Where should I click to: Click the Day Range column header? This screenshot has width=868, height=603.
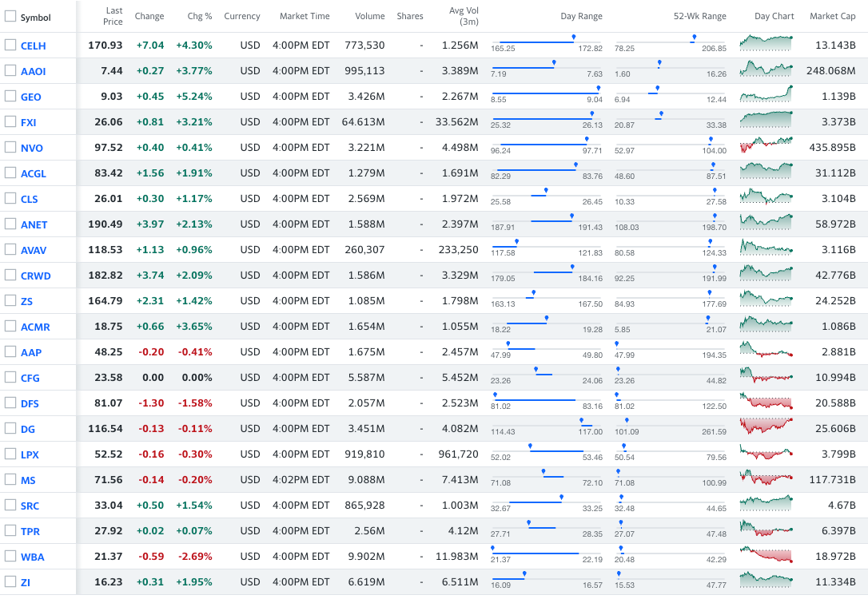pyautogui.click(x=581, y=16)
